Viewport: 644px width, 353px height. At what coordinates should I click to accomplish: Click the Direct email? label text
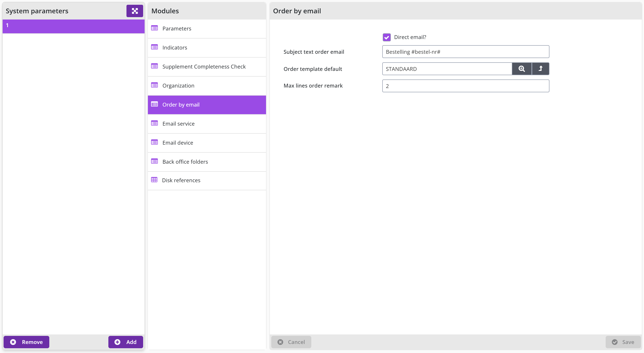[x=410, y=37]
